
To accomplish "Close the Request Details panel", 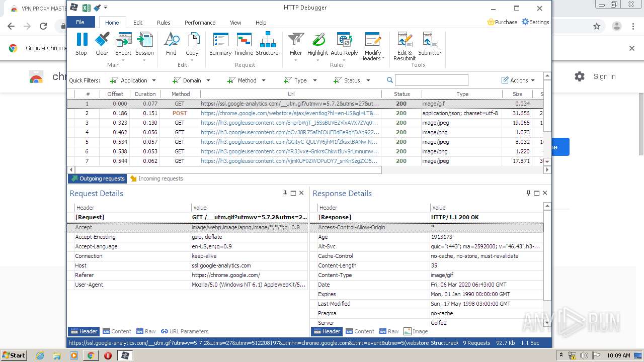I will coord(301,193).
